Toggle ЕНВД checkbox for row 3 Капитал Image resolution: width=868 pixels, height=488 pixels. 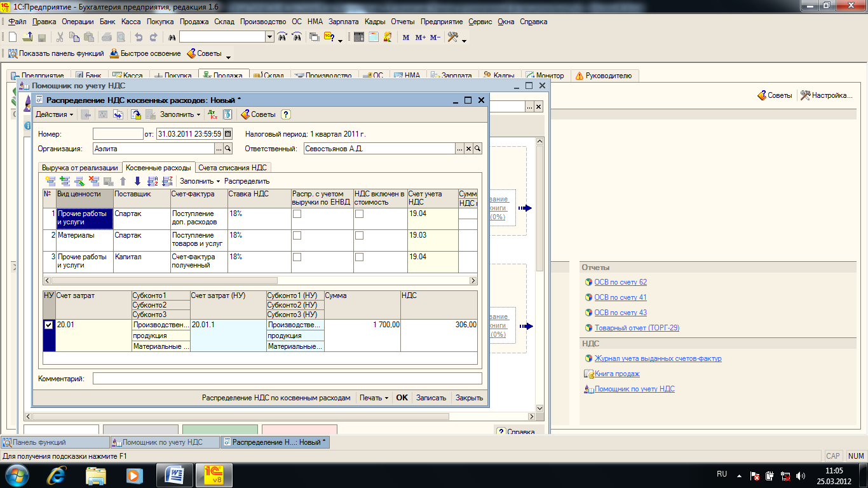click(x=297, y=257)
